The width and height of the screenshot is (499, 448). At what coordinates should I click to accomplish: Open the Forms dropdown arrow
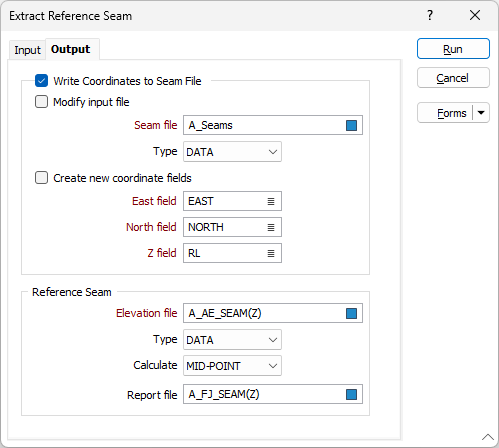(481, 113)
